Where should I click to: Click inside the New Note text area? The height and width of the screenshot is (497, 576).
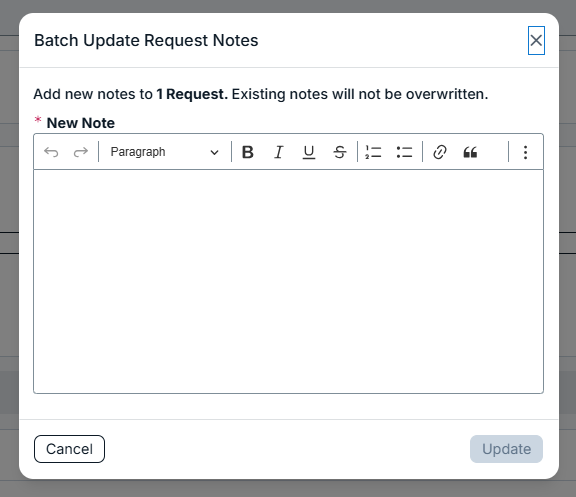coord(288,281)
